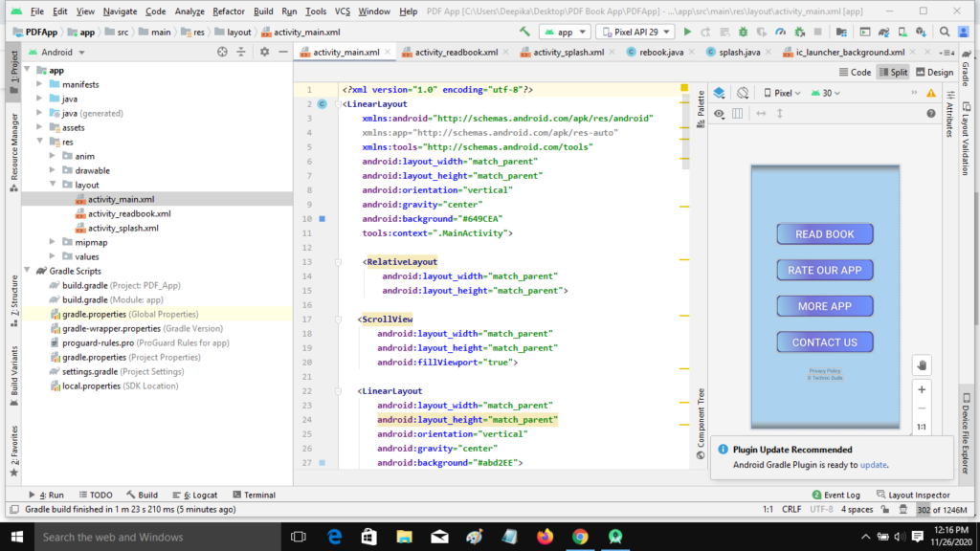Expand the drawable folder
Image resolution: width=980 pixels, height=551 pixels.
coord(53,170)
